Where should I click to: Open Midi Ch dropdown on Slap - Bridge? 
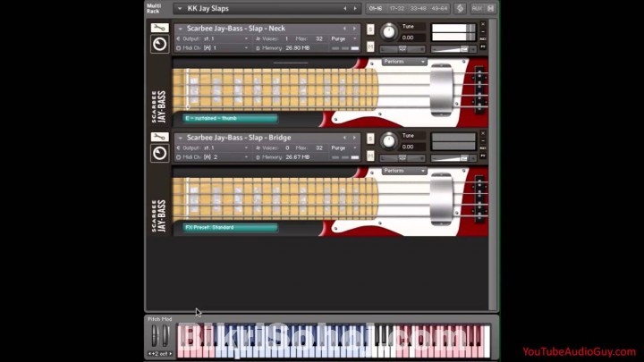246,157
